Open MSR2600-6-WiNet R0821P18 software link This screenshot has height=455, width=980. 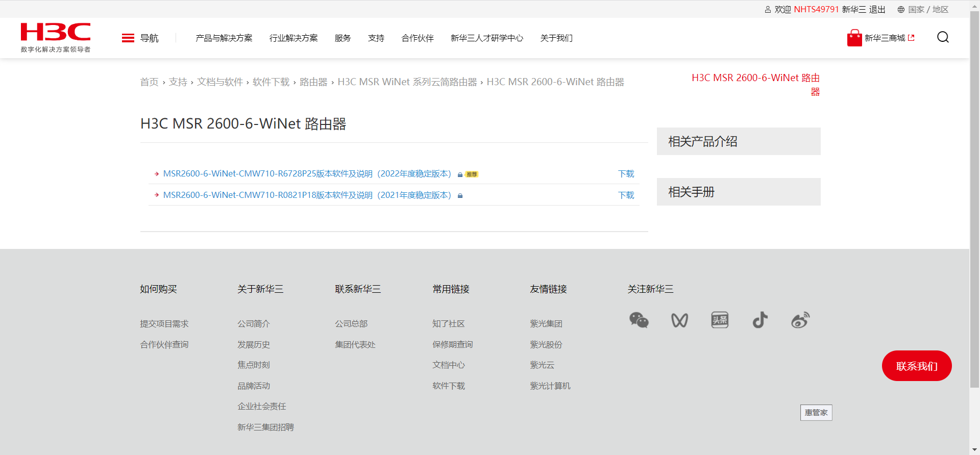307,195
